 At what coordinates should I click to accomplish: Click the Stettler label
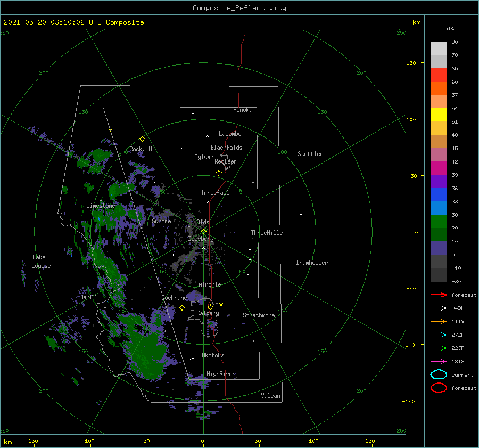310,154
